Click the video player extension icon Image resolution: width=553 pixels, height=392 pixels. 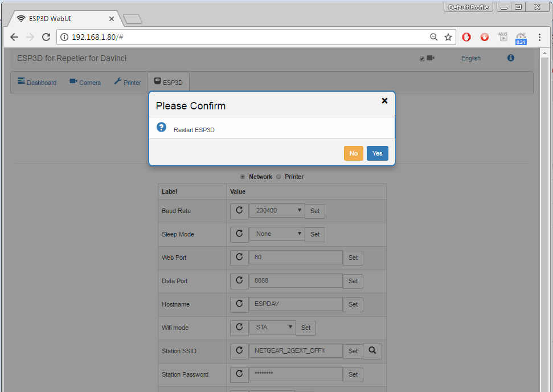(x=503, y=36)
